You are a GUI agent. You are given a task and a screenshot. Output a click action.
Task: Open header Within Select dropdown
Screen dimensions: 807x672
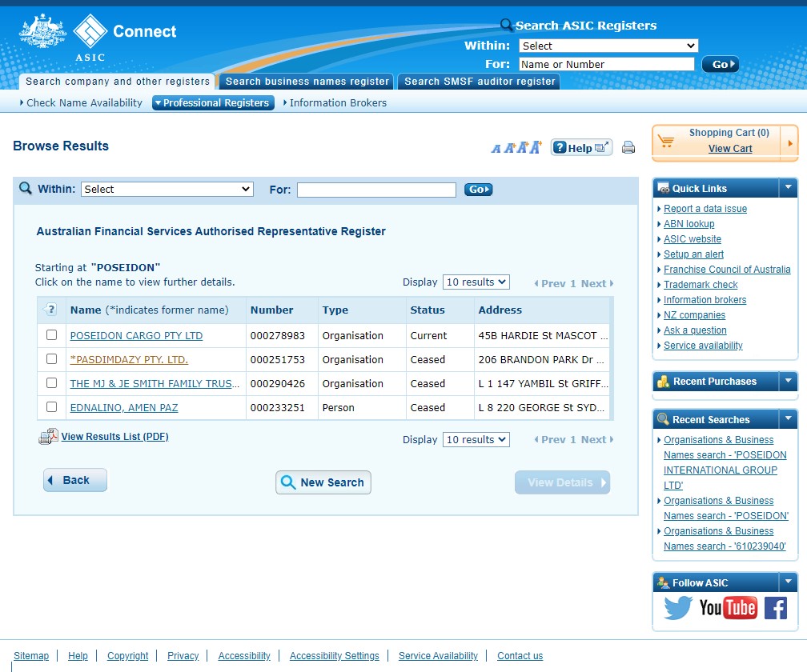(608, 46)
